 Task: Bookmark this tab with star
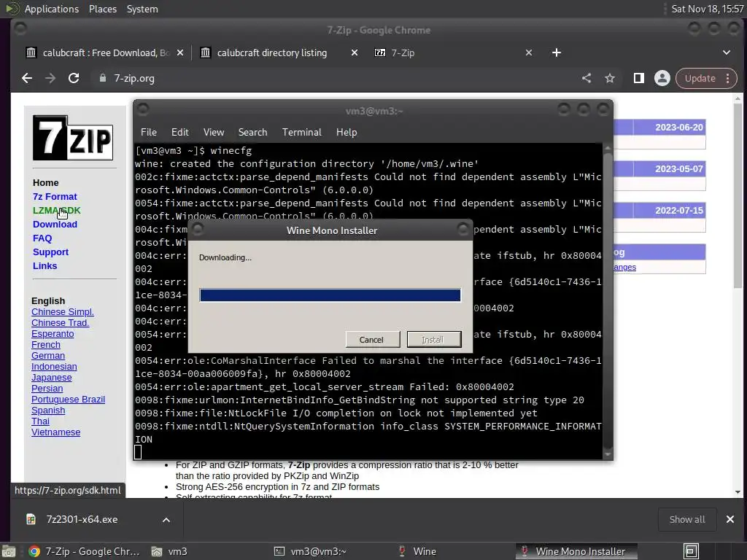point(610,78)
